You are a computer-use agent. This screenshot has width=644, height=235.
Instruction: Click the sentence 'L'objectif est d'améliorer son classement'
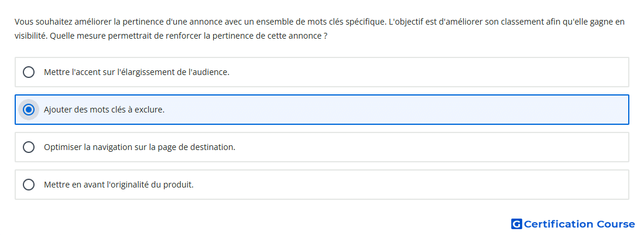[x=507, y=22]
